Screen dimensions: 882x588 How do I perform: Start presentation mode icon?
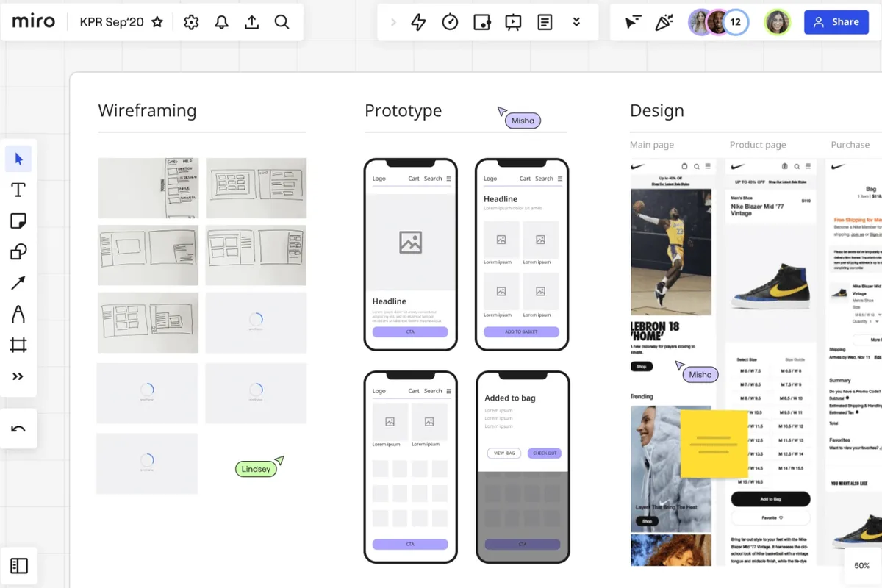(x=513, y=23)
